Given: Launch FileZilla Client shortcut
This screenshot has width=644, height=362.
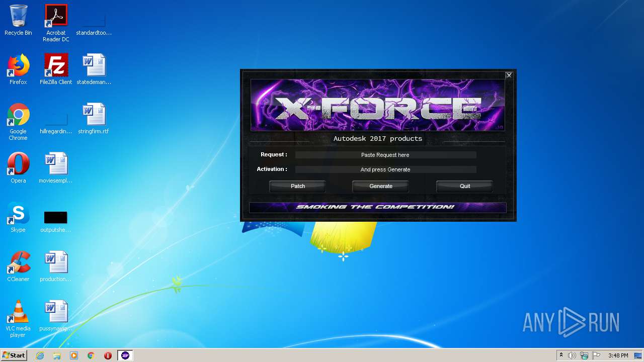Looking at the screenshot, I should 56,70.
